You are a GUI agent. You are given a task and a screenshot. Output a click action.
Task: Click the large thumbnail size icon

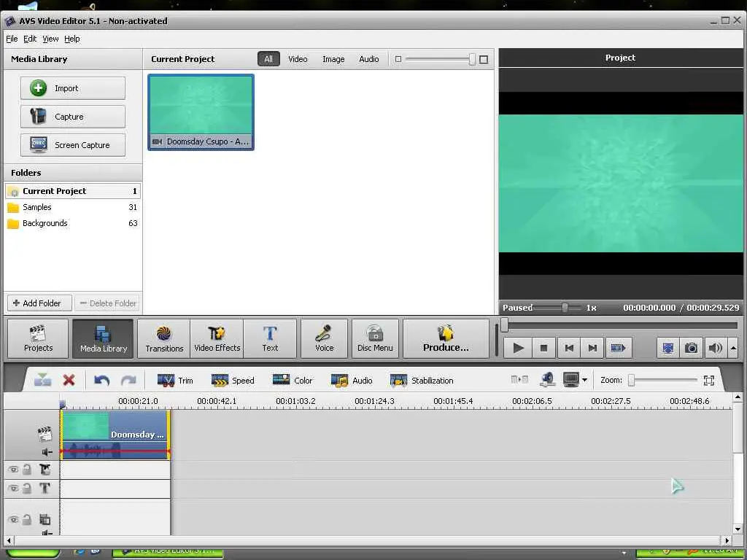484,60
